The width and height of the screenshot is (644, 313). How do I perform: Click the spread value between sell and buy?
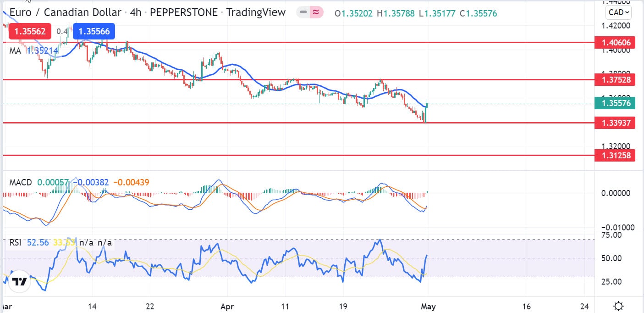62,32
